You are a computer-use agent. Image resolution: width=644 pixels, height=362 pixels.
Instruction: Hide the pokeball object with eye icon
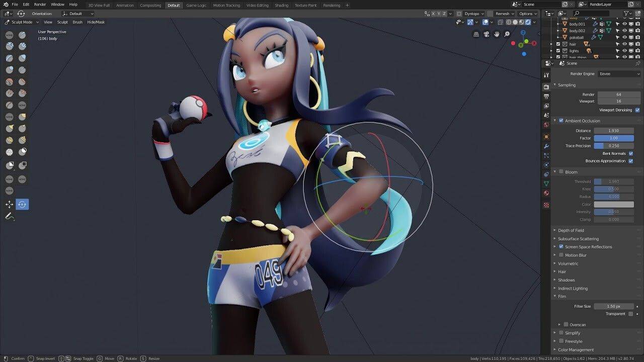[624, 37]
